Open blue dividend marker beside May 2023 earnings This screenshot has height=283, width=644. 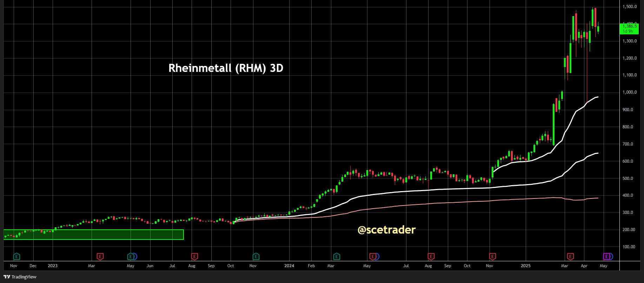click(x=135, y=256)
